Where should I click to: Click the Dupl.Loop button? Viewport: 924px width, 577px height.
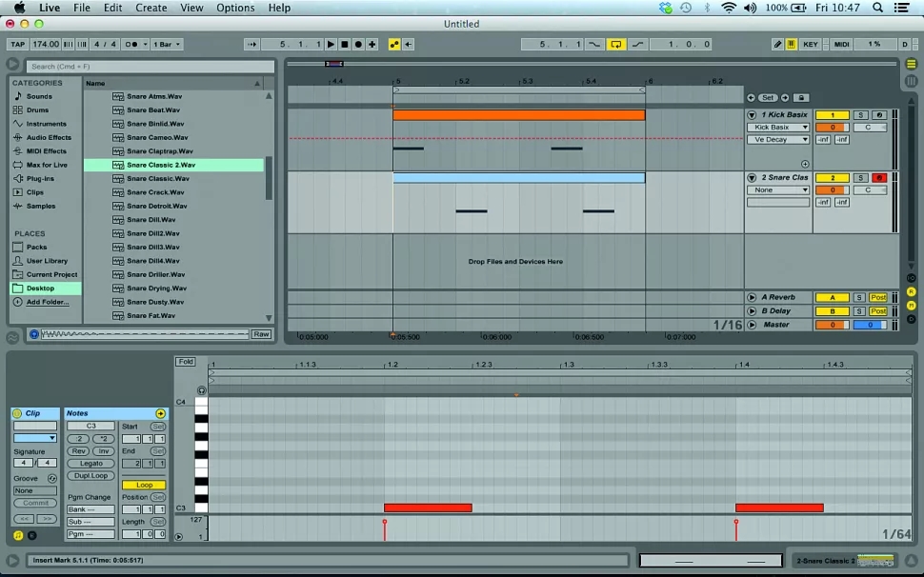[x=90, y=476]
